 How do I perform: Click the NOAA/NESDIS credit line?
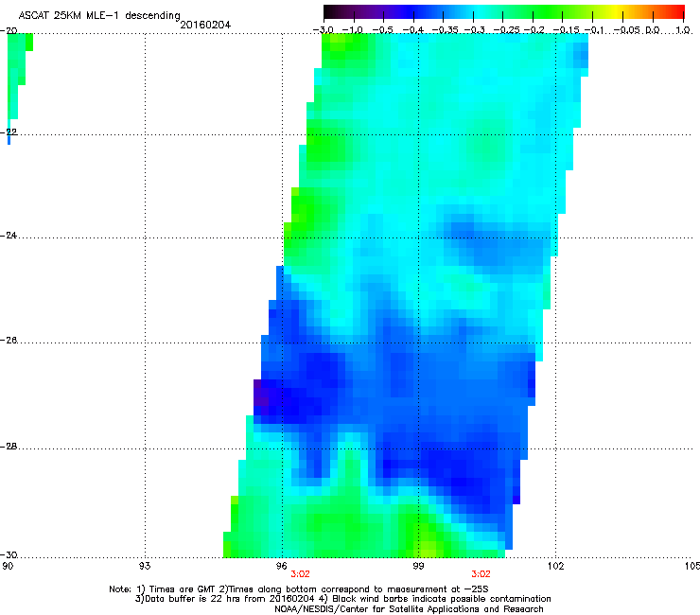click(409, 609)
